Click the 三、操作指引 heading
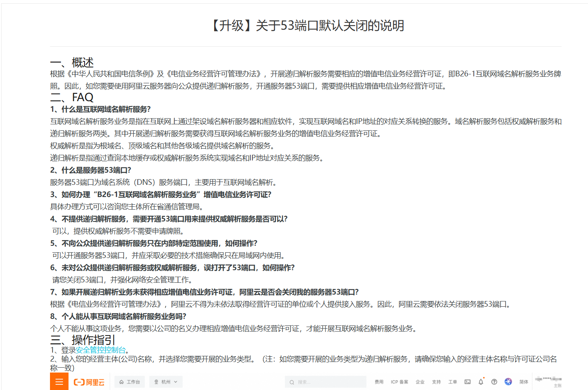Screen dimensions: 588x390 [x=83, y=340]
